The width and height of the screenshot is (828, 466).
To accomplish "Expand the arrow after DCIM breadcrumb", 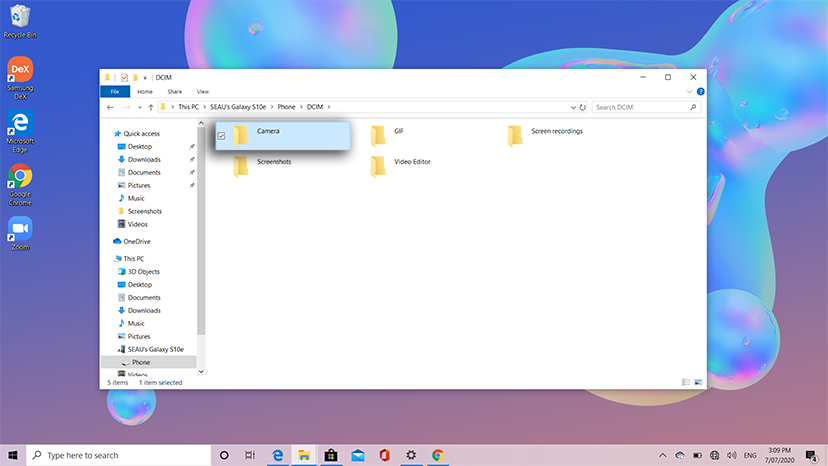I will click(329, 107).
